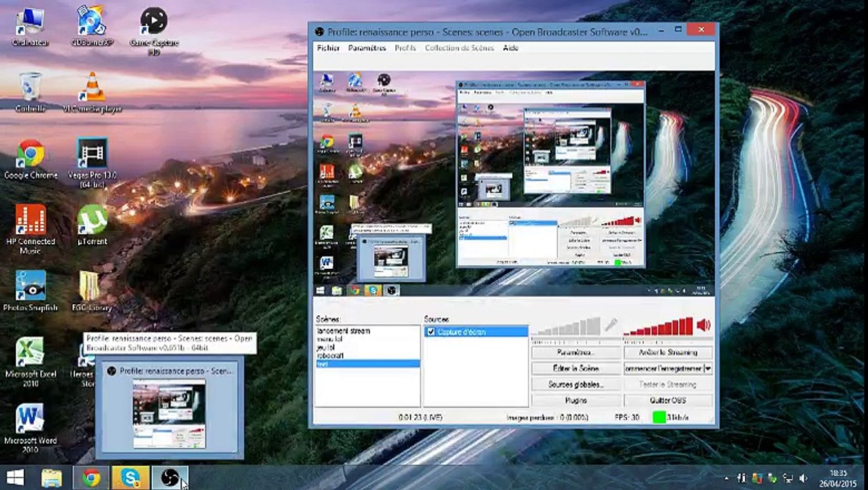This screenshot has height=490, width=868.
Task: Click Arrêter le Streaming button
Action: pyautogui.click(x=668, y=353)
